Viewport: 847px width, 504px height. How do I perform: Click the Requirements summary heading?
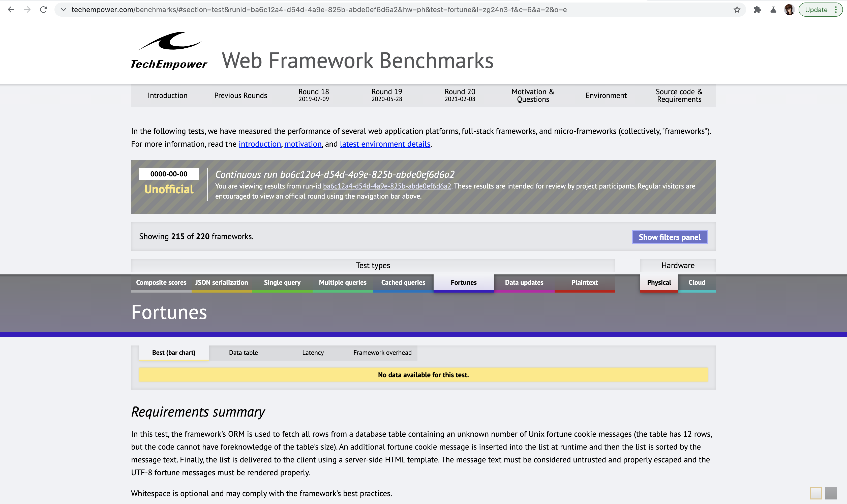click(198, 412)
